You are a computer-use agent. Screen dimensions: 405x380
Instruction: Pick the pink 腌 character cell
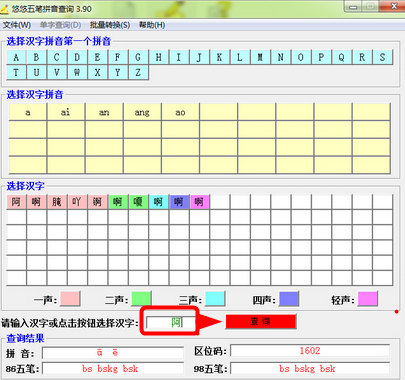pyautogui.click(x=57, y=202)
